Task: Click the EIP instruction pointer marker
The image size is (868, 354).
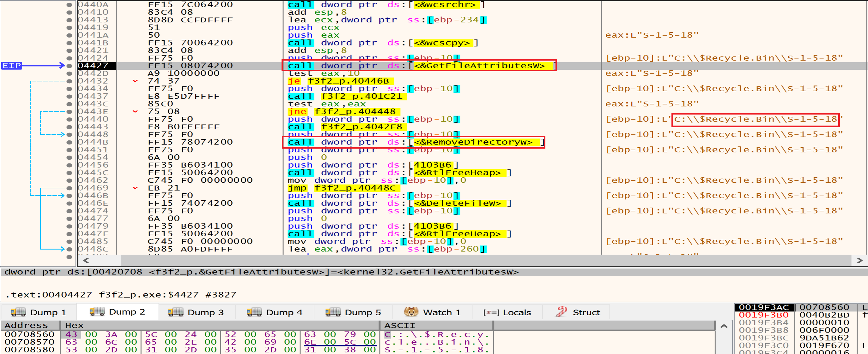Action: point(12,66)
